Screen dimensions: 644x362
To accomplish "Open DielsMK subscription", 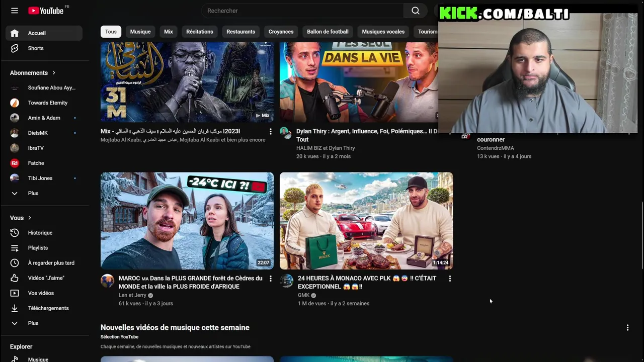I will coord(44,133).
